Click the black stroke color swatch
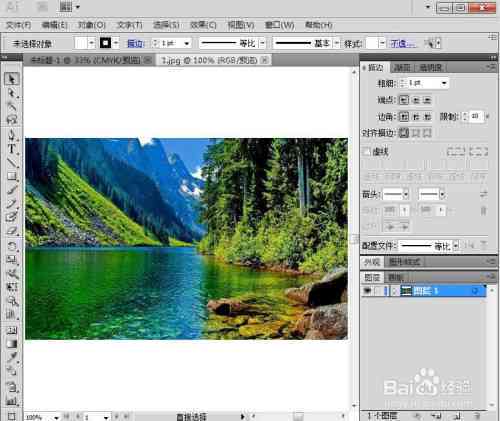 105,43
